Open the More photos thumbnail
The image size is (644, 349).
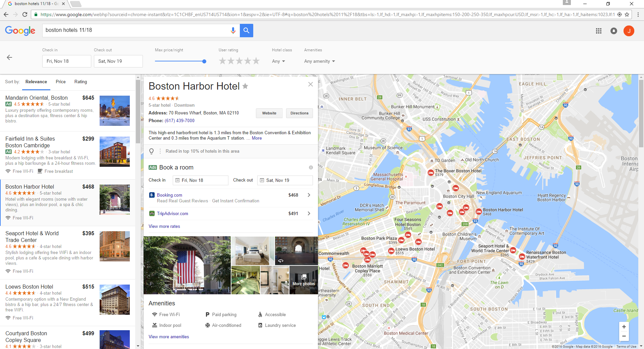tap(304, 280)
